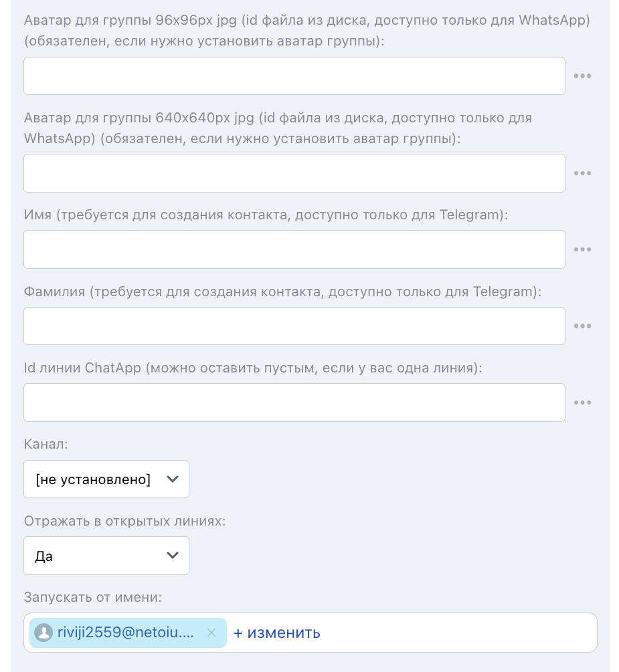The height and width of the screenshot is (672, 619).
Task: Open the three-dots menu beside Фамилия field
Action: pos(582,326)
